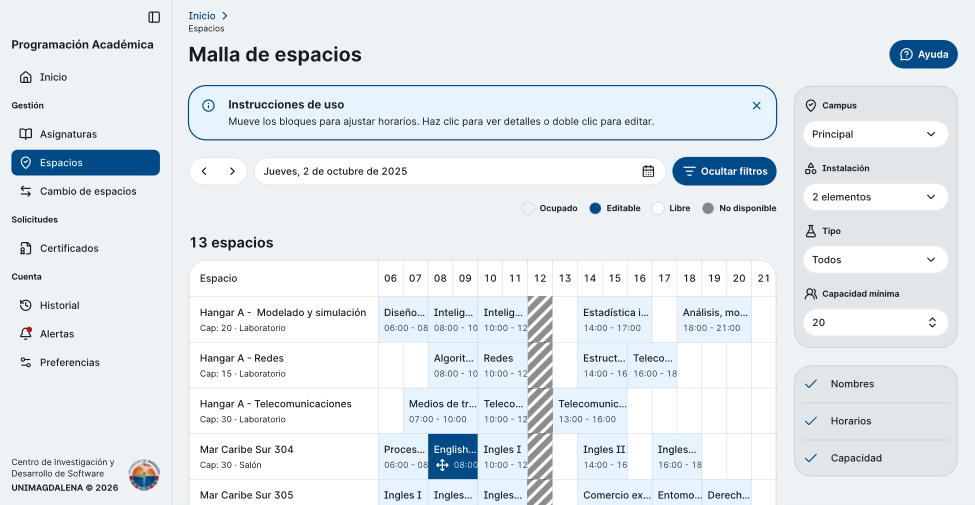Collapse the sidebar with the panel icon
The image size is (975, 505).
pos(154,17)
